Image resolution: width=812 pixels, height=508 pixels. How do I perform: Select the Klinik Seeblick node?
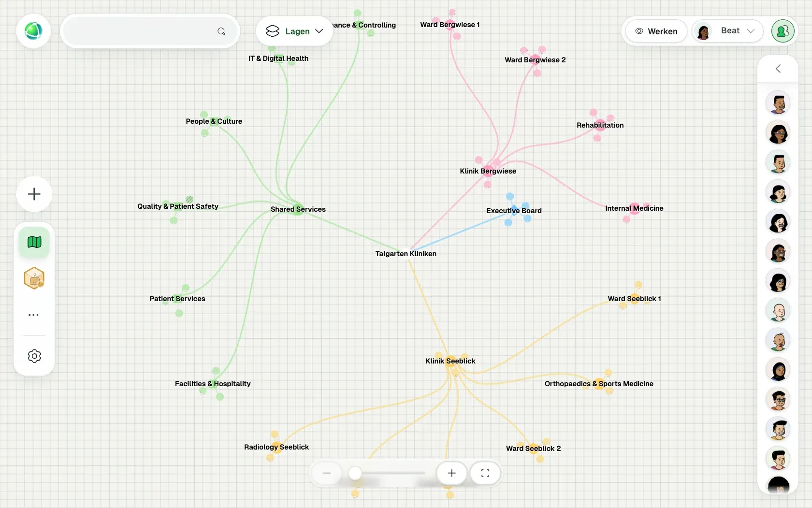450,361
